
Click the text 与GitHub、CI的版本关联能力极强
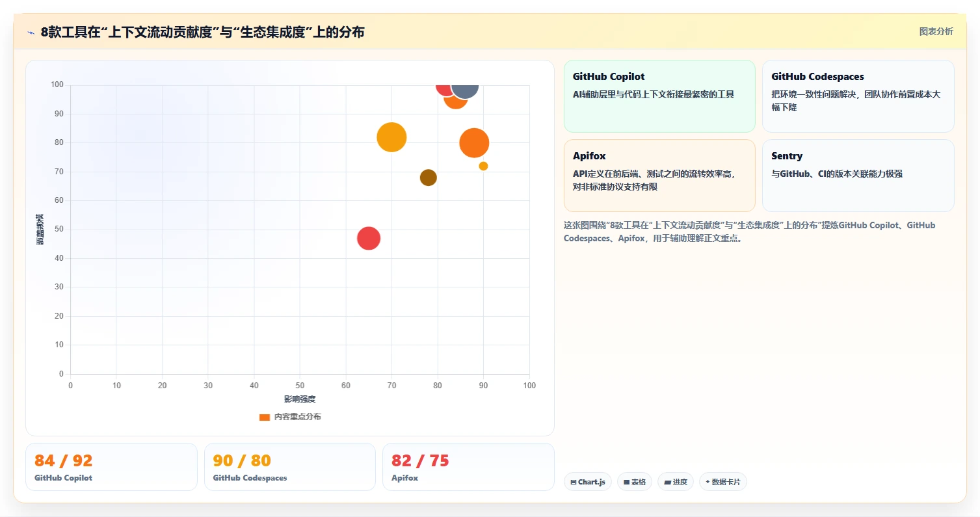(837, 174)
